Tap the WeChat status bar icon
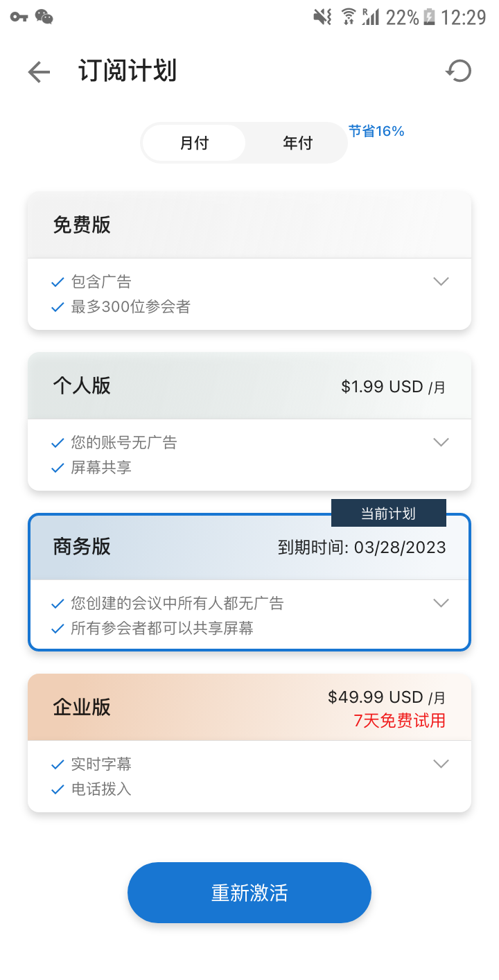Screen dimensions: 499x980 click(44, 17)
